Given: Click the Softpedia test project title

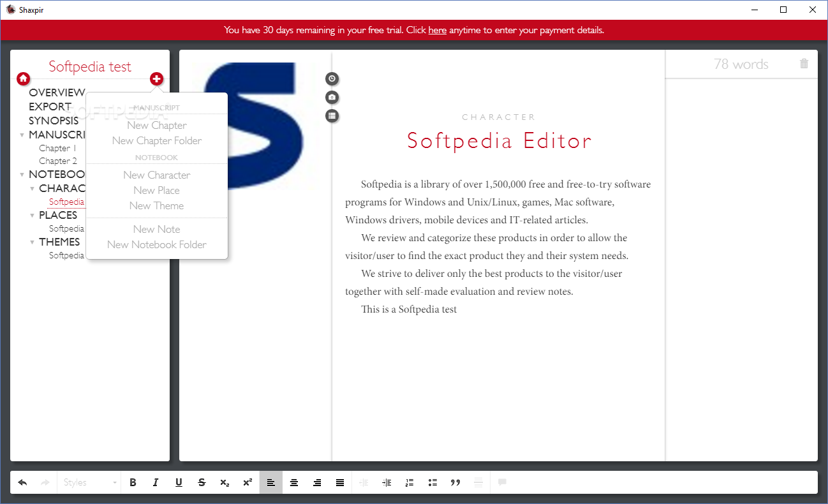Looking at the screenshot, I should tap(90, 66).
